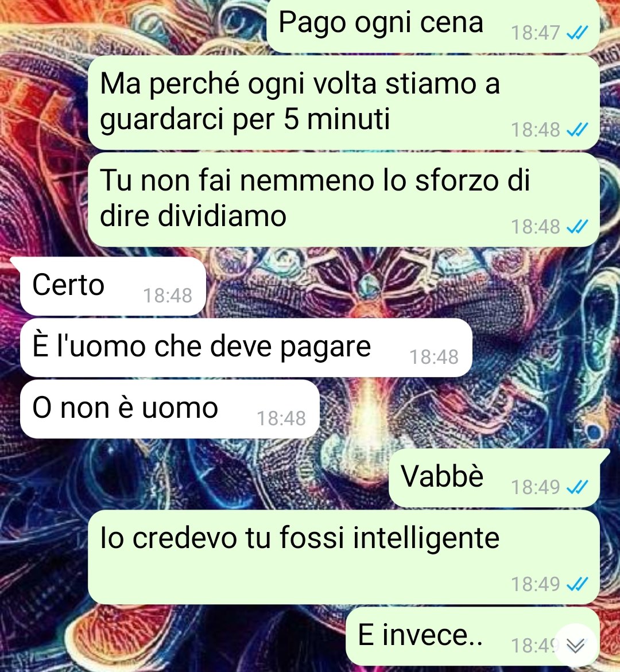Tap the 'E invece..' message bubble

472,636
